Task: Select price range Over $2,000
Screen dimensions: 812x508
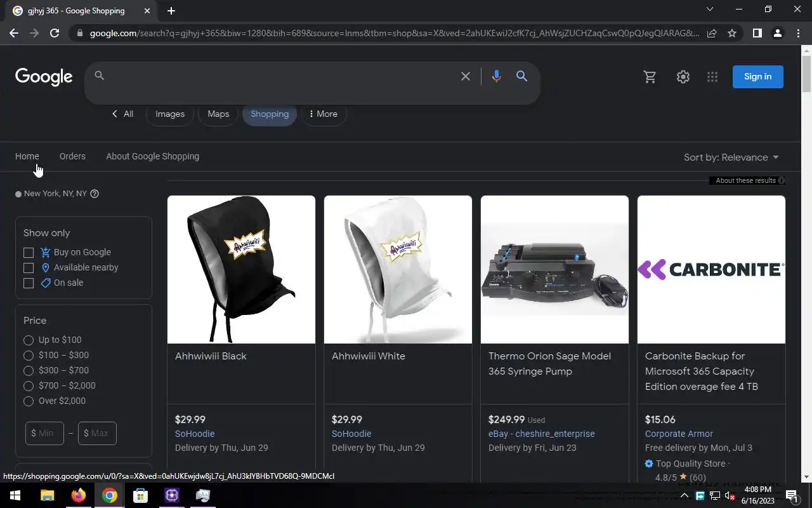Action: point(29,401)
